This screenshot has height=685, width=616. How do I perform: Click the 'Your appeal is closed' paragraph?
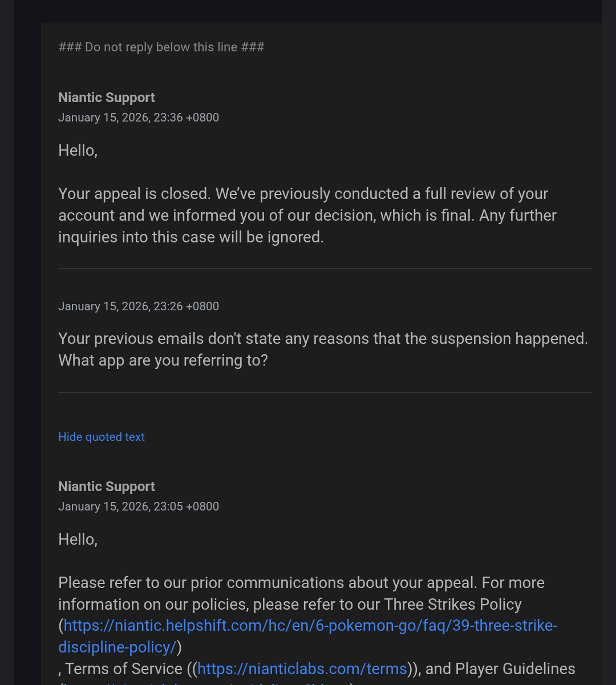tap(307, 216)
